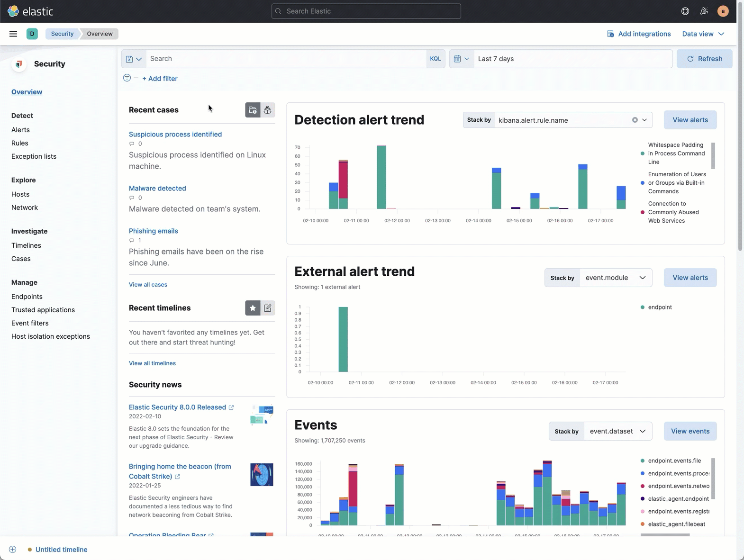The image size is (744, 560).
Task: Switch Recent cases to my reported cases
Action: [268, 110]
